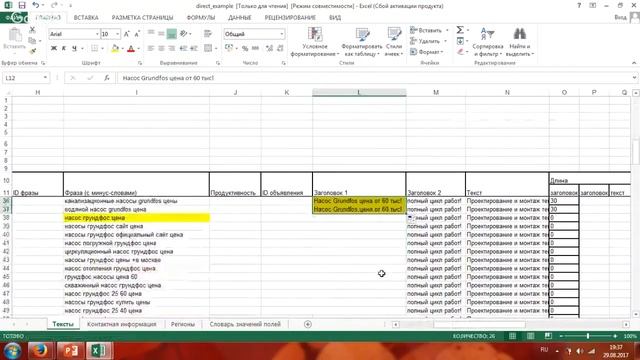Add a new sheet with plus icon

tap(308, 324)
